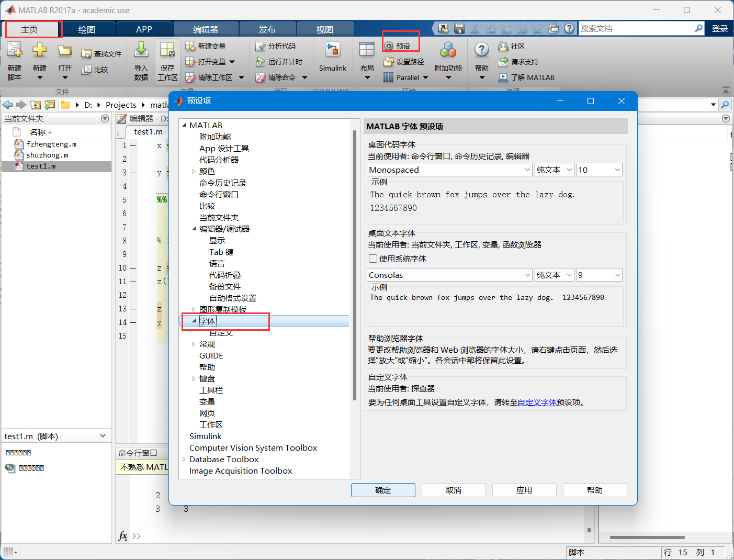Expand the Database Toolbox tree node

[x=184, y=460]
